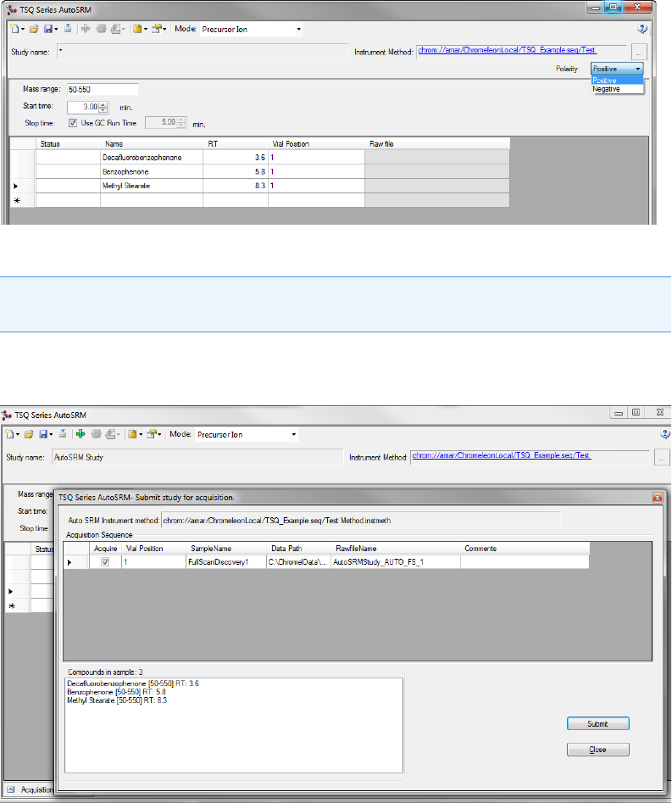672x803 pixels.
Task: Expand the Acquisition panel at bottom left
Action: [11, 789]
